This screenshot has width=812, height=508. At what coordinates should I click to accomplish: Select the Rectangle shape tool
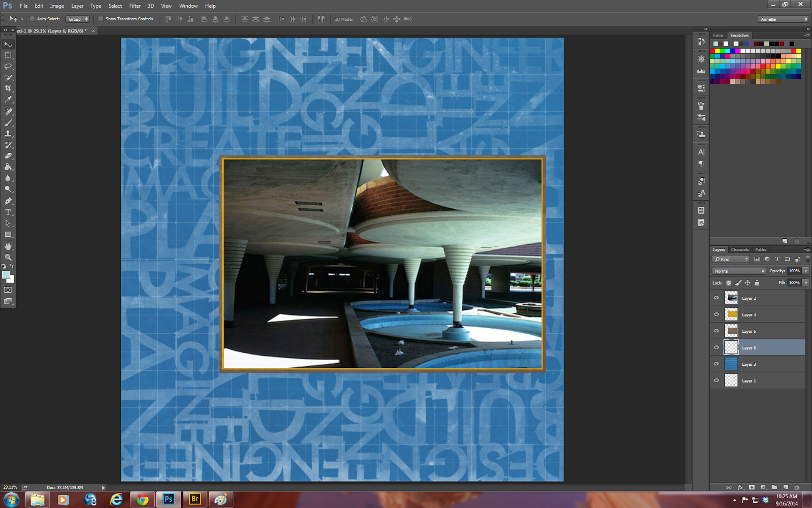pyautogui.click(x=8, y=235)
